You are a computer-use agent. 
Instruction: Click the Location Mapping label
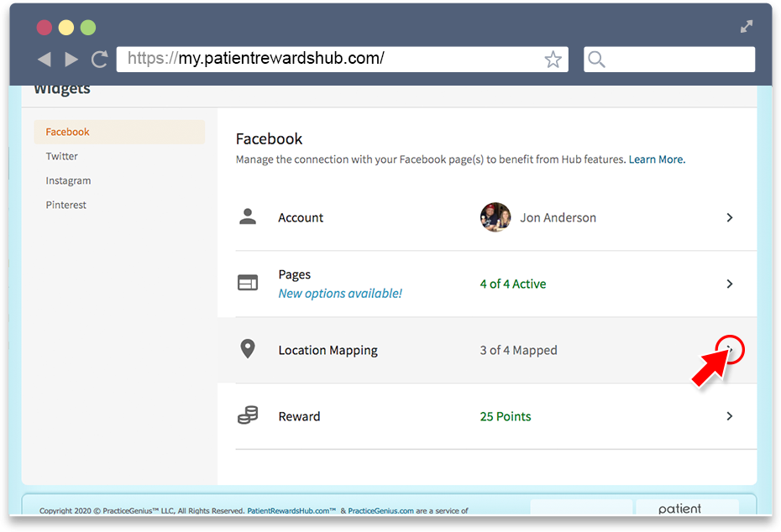[x=328, y=351]
